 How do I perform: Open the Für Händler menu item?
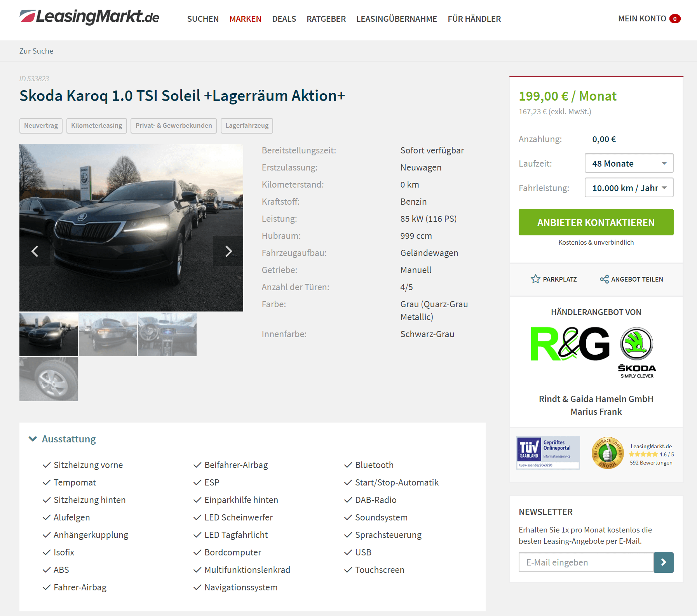click(x=474, y=19)
